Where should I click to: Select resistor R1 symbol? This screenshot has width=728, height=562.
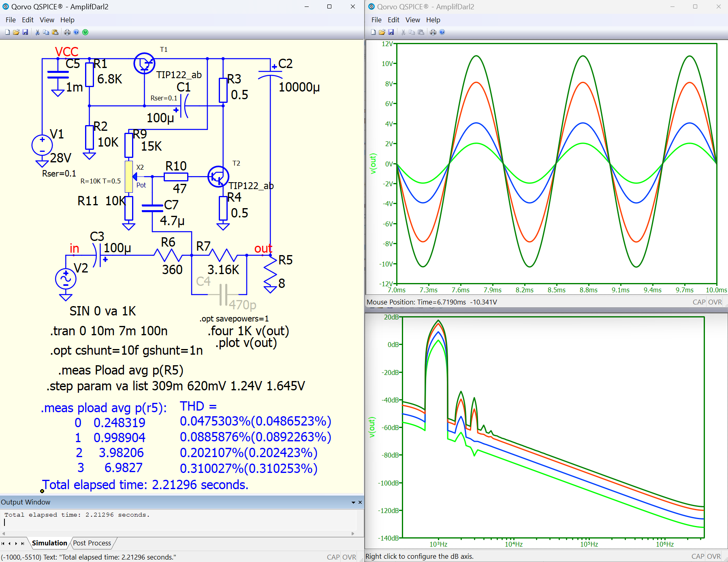pyautogui.click(x=90, y=74)
